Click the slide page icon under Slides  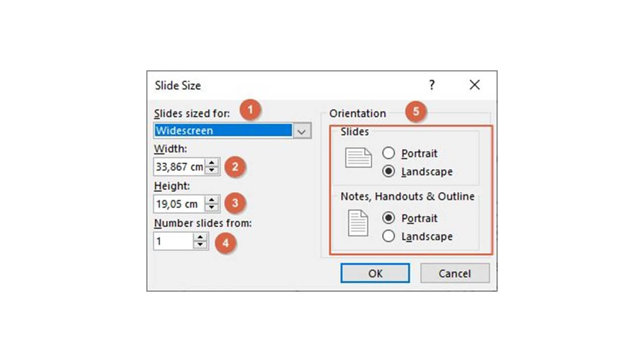[x=358, y=158]
